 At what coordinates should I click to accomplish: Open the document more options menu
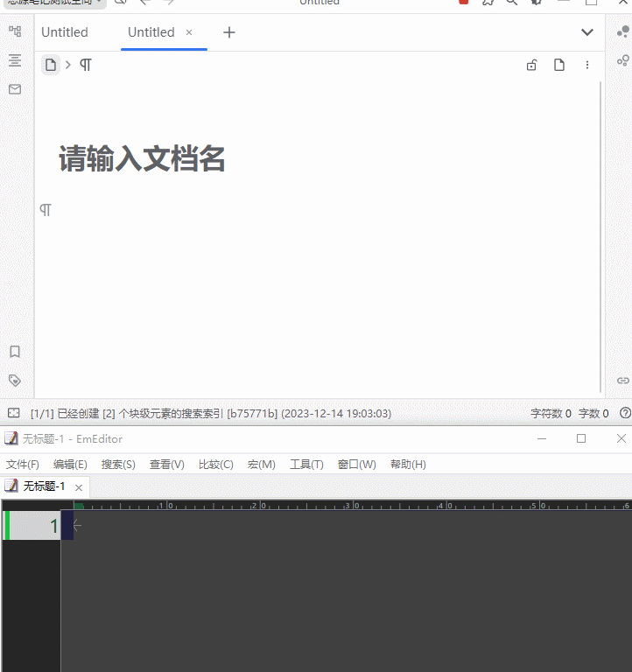point(587,65)
